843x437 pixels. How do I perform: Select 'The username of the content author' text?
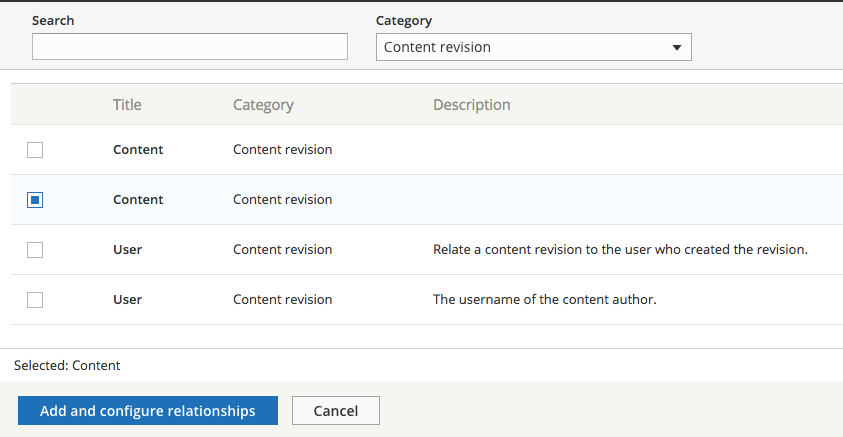[x=544, y=300]
